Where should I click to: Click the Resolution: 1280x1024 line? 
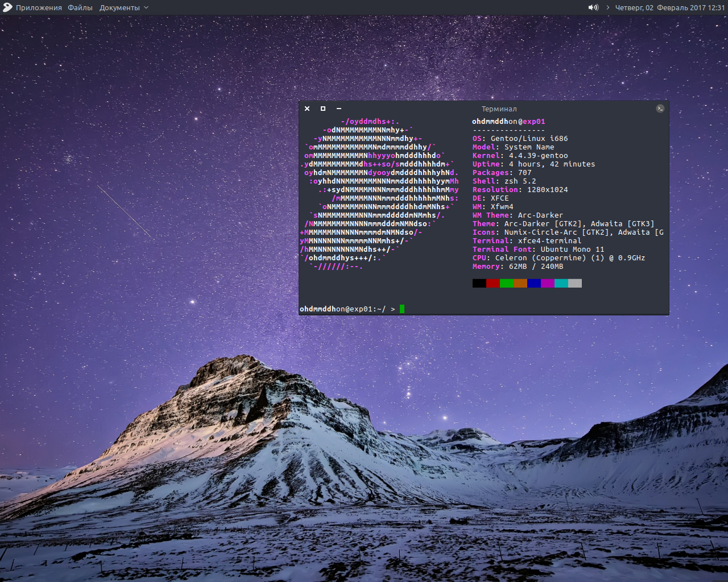(520, 189)
